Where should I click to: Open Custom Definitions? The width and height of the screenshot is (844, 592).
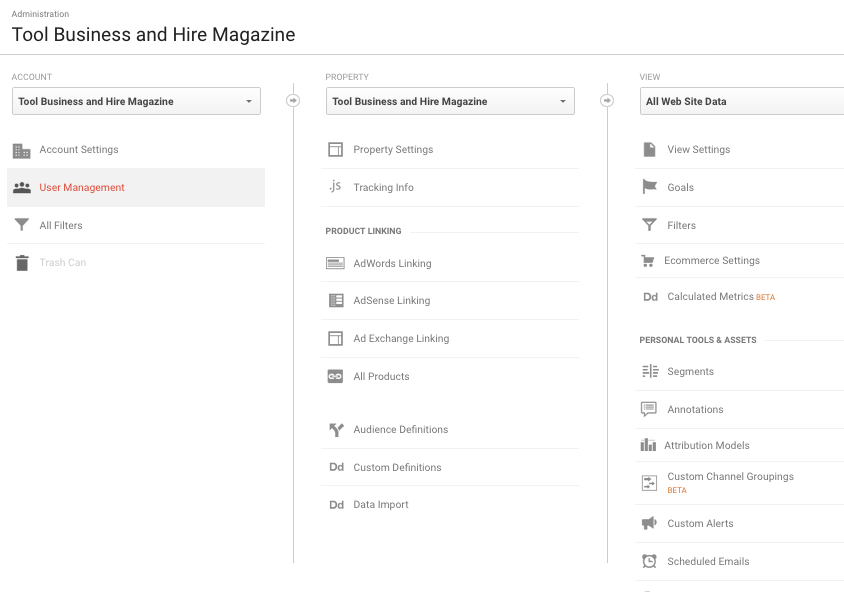click(x=397, y=467)
